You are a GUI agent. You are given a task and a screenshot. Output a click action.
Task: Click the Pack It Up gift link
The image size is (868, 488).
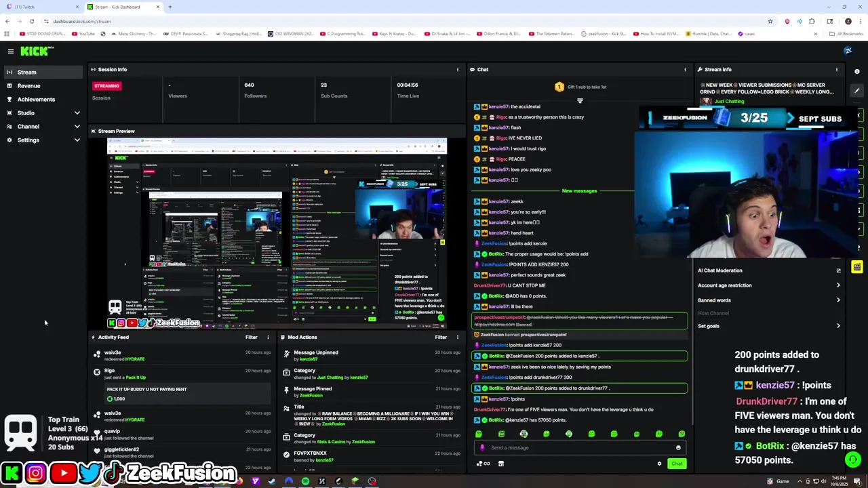point(136,378)
